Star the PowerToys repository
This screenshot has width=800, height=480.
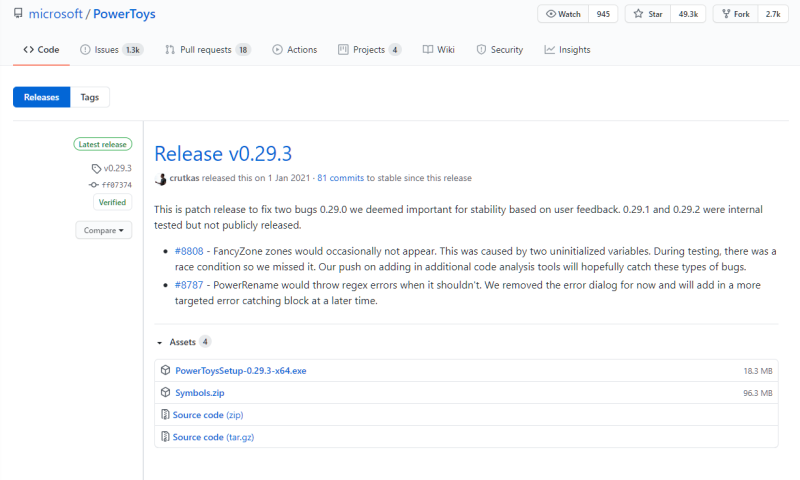648,14
